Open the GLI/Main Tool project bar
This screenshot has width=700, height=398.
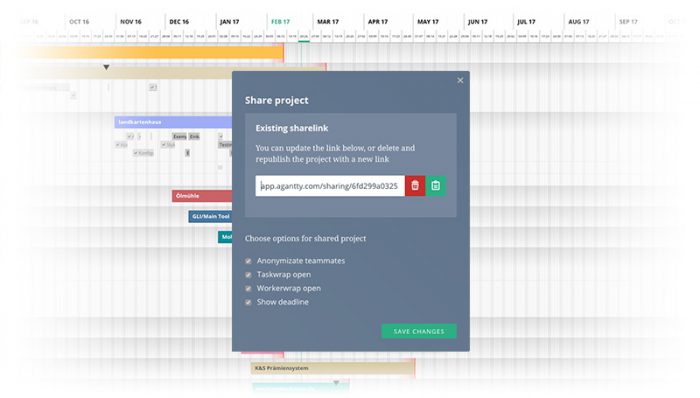pos(210,216)
